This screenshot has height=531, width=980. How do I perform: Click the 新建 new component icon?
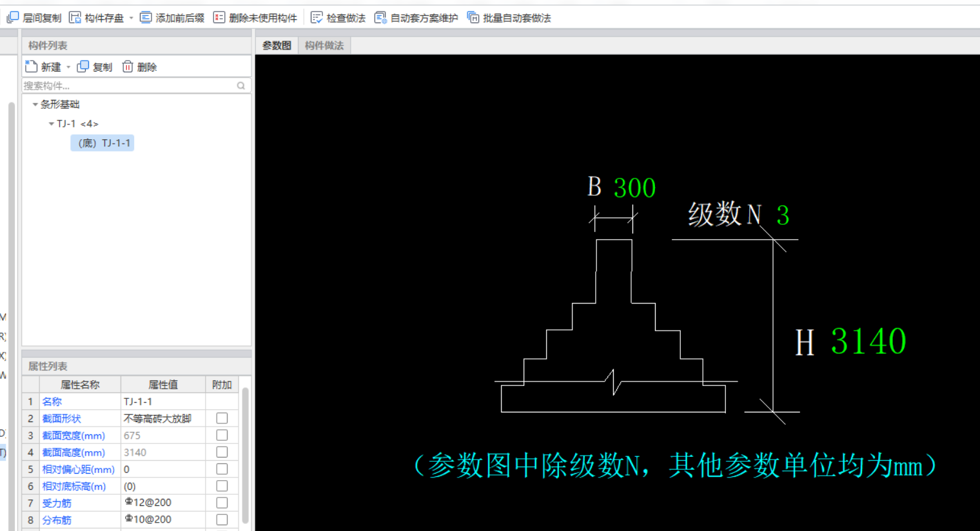tap(31, 66)
